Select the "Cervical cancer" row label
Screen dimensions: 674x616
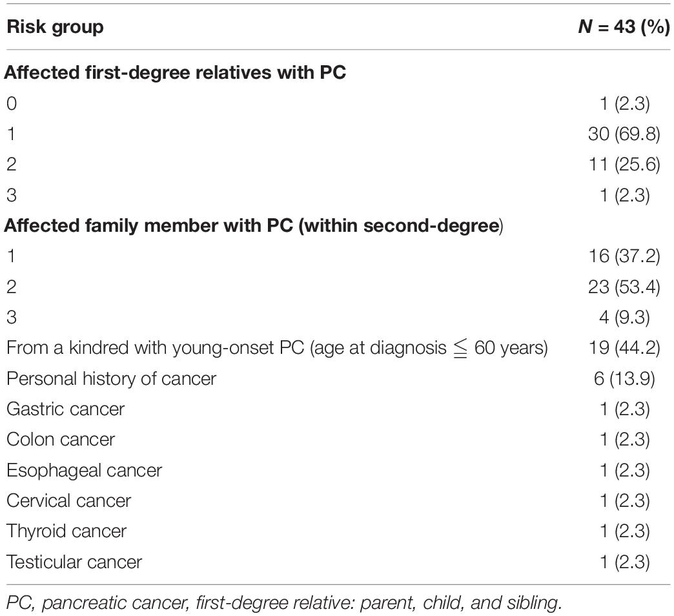pos(69,501)
